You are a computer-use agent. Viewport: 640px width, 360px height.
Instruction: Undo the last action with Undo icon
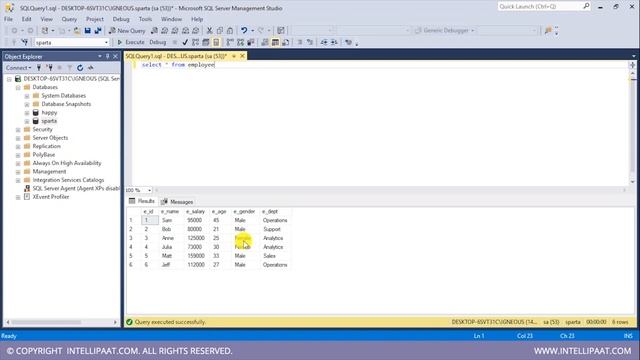244,31
